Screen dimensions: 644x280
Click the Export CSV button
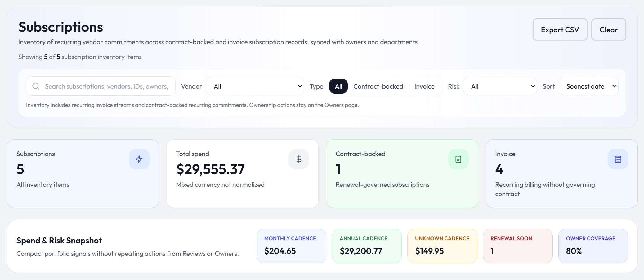coord(560,30)
